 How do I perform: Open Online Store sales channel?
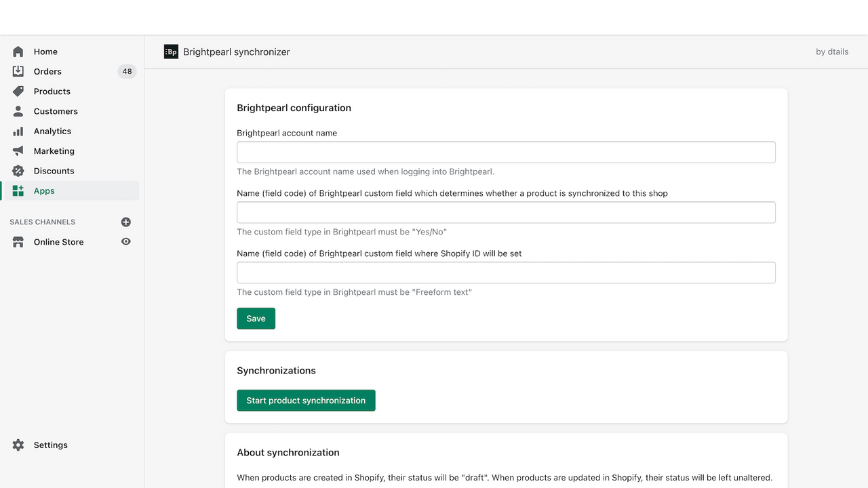pyautogui.click(x=59, y=242)
